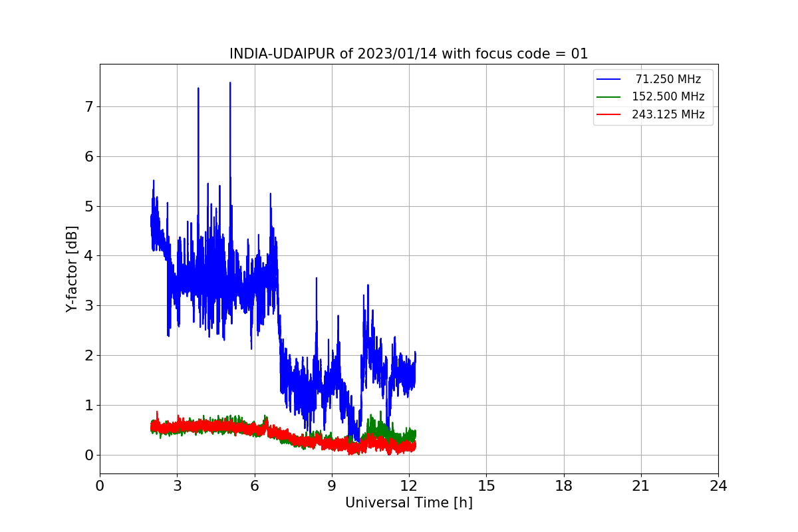This screenshot has height=532, width=798.
Task: Select the 152.500 MHz legend label
Action: [668, 96]
